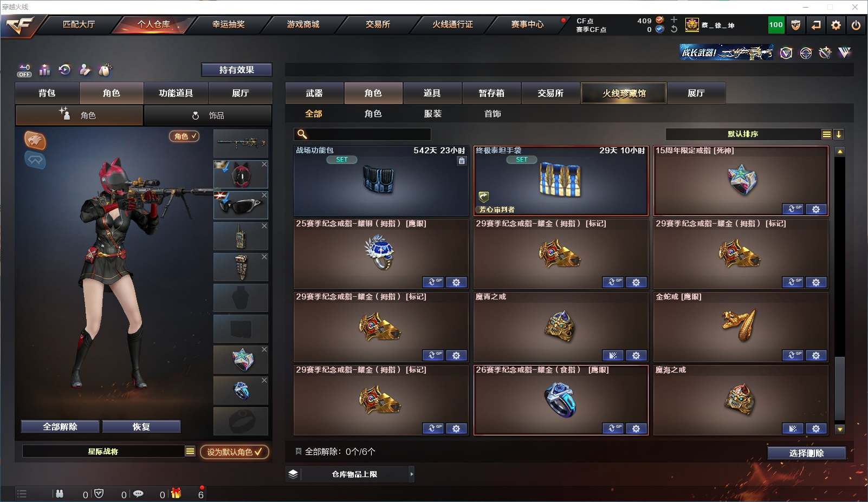
Task: Open gear settings of 魔海之戒 item
Action: pos(816,428)
